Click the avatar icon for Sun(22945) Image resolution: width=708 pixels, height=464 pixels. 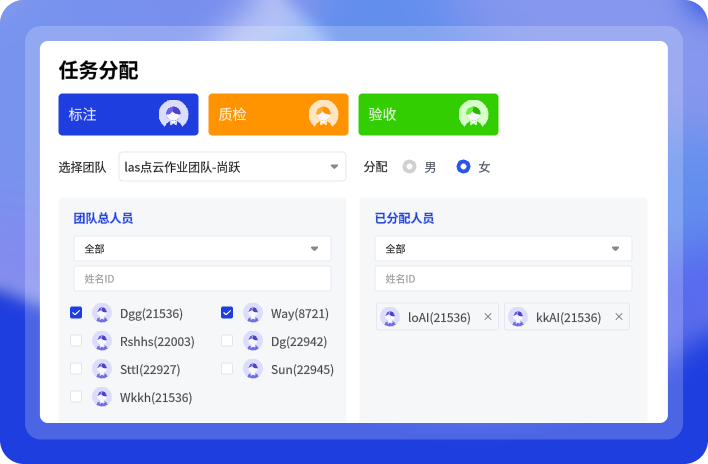[252, 369]
